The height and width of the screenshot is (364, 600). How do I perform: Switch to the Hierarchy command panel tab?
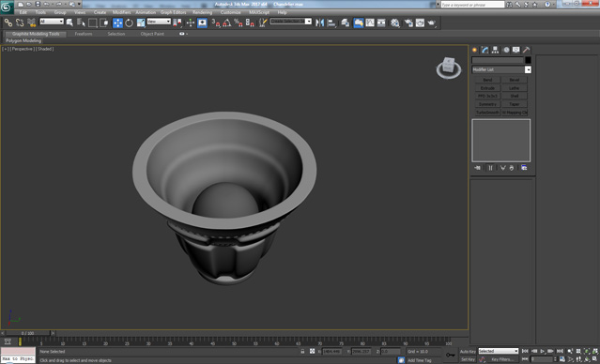click(x=496, y=50)
